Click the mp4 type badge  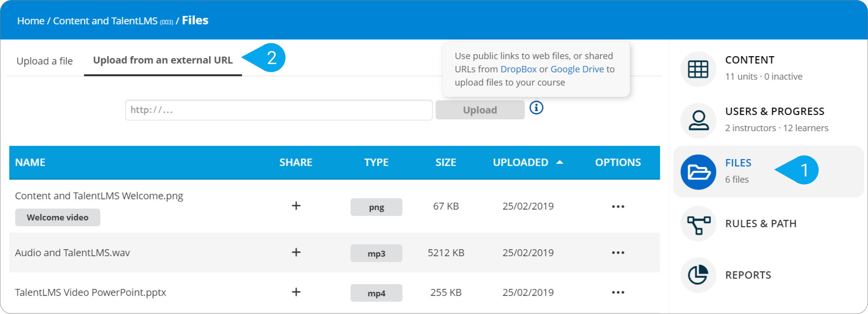376,293
